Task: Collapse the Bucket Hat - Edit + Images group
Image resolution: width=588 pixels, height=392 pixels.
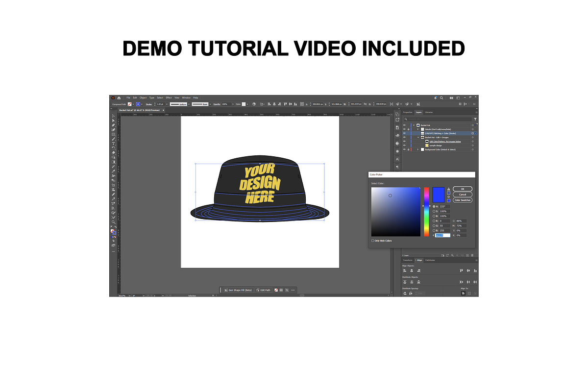Action: 418,137
